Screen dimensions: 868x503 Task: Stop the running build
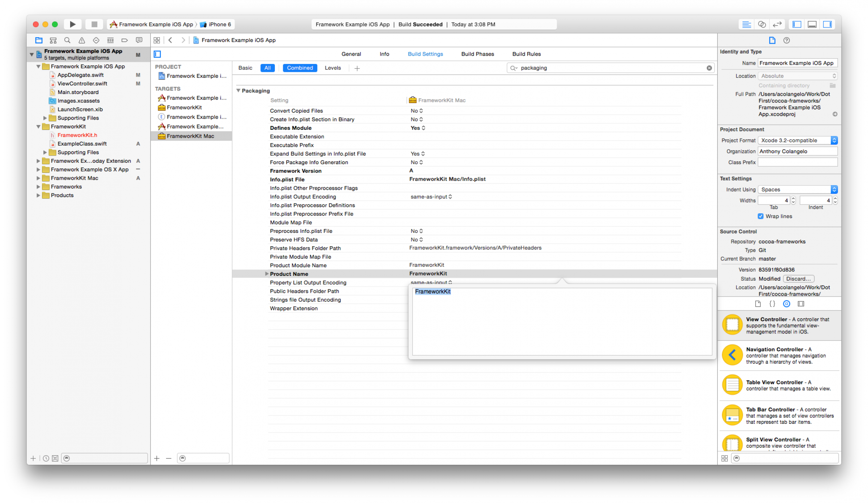[94, 24]
